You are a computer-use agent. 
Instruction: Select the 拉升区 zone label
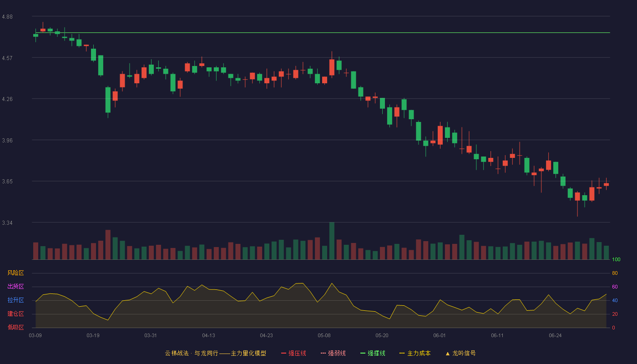click(x=15, y=300)
